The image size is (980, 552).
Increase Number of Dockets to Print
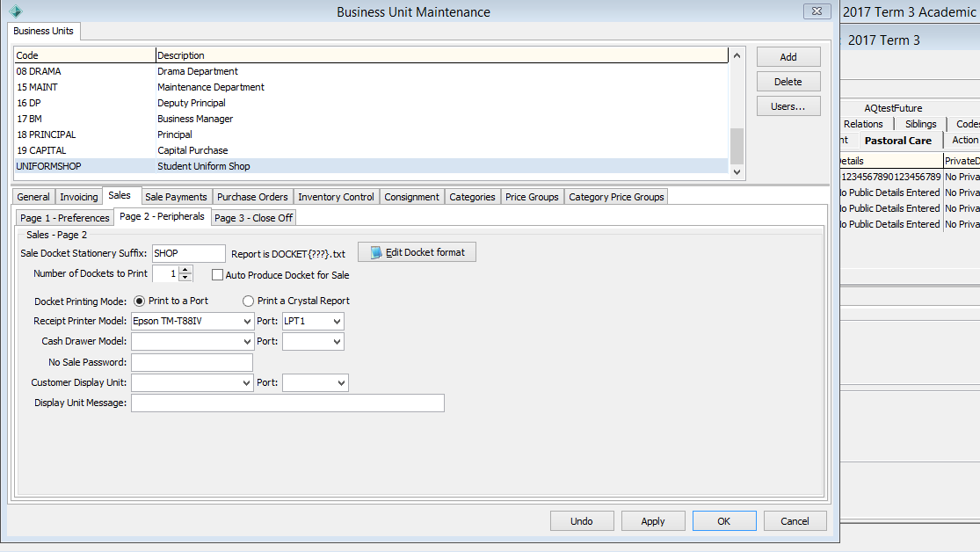point(185,270)
